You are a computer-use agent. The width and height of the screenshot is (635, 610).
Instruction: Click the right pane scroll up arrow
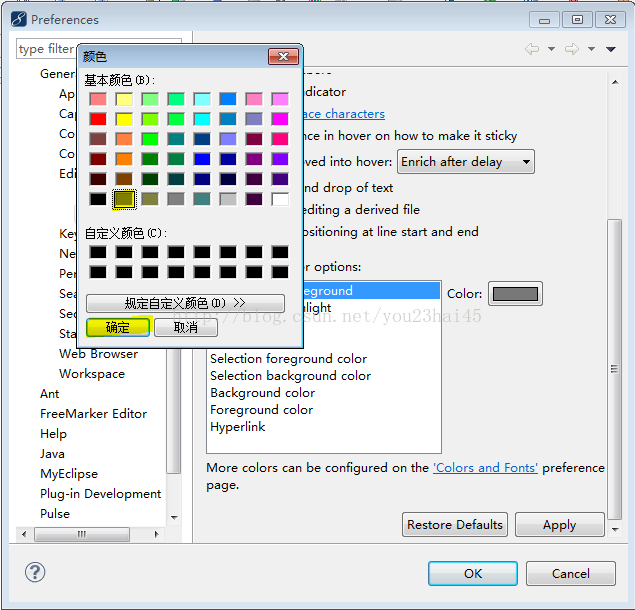tap(615, 82)
